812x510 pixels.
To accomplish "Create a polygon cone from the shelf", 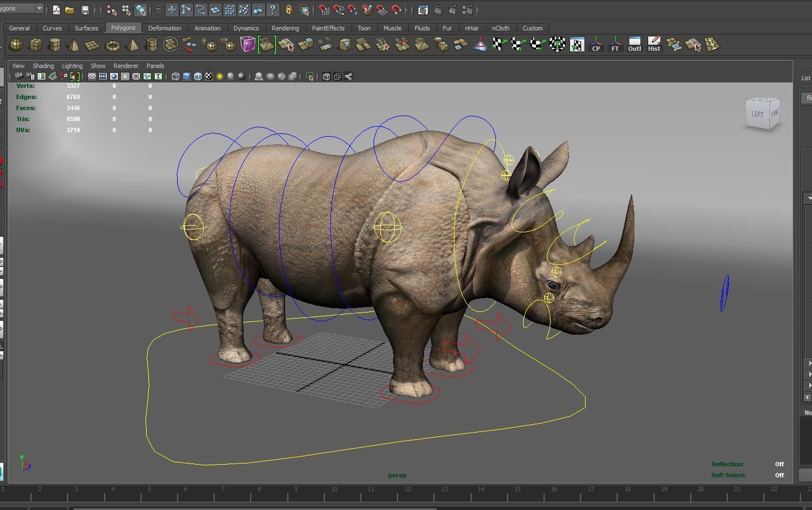I will pyautogui.click(x=74, y=45).
